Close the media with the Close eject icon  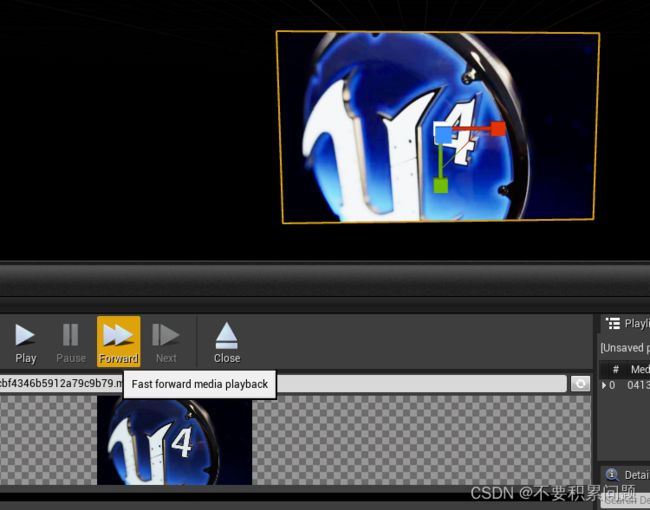point(227,343)
